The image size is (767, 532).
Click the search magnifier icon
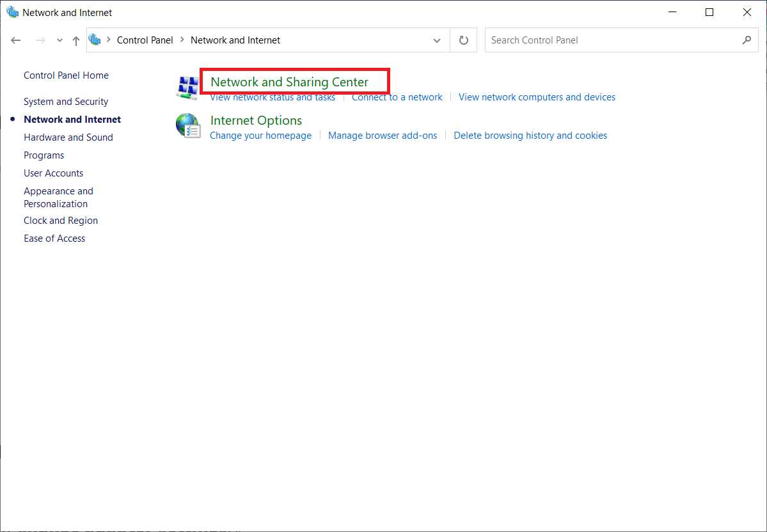(x=747, y=40)
